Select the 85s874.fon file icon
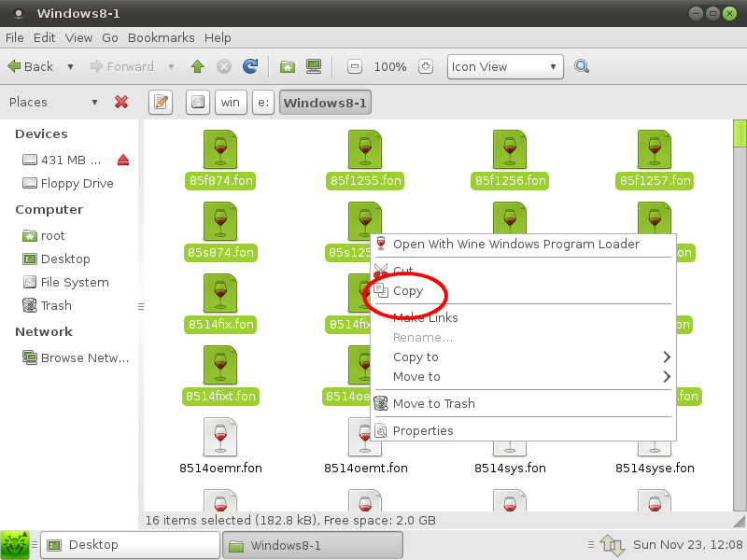 tap(220, 221)
